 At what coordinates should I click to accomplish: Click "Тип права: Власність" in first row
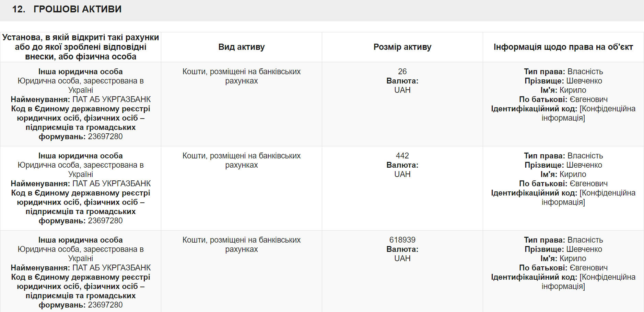(563, 71)
